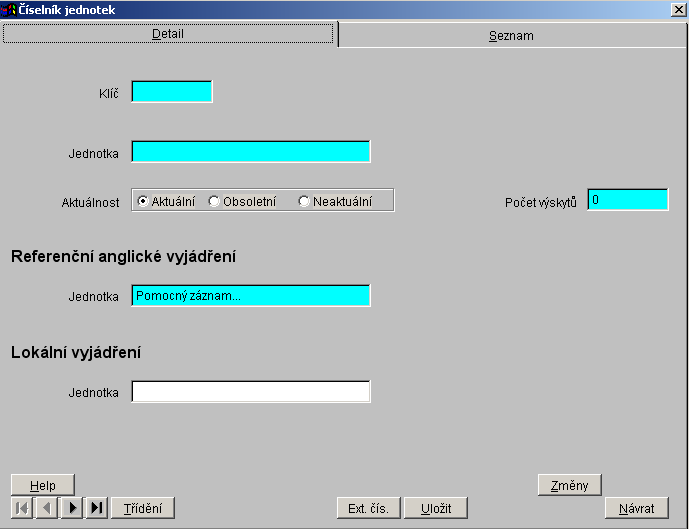The image size is (689, 529).
Task: Open Ext. čís. button
Action: pos(369,508)
